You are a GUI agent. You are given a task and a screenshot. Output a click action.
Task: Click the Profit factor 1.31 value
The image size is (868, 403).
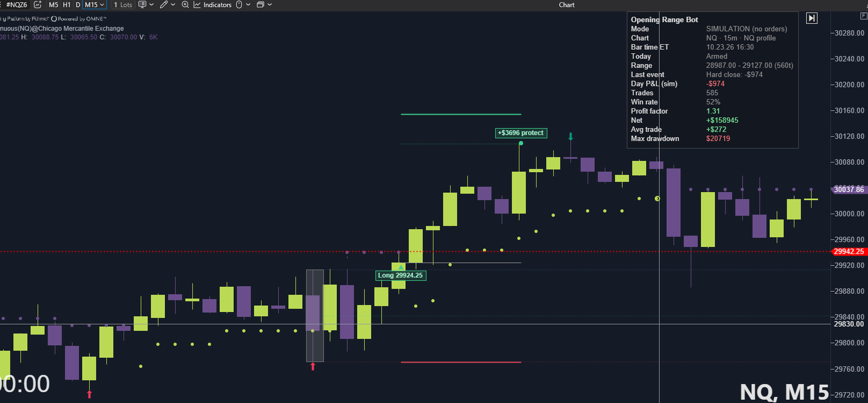click(x=713, y=111)
